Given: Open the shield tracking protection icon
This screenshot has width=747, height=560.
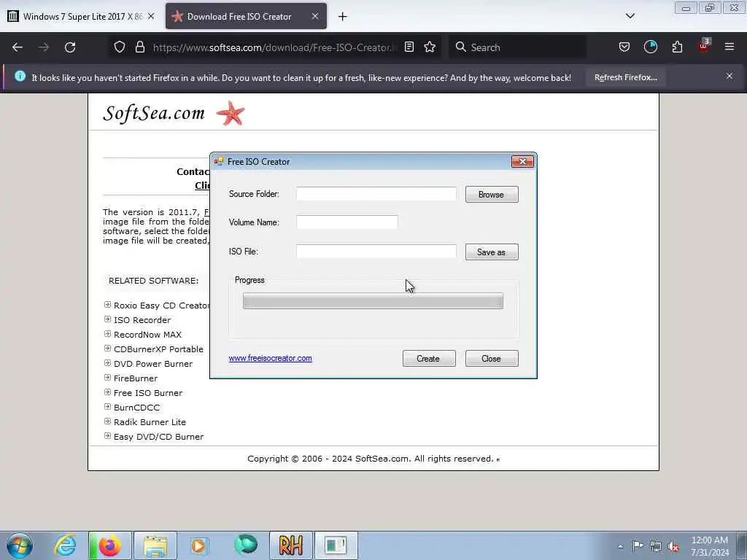Looking at the screenshot, I should pyautogui.click(x=120, y=47).
